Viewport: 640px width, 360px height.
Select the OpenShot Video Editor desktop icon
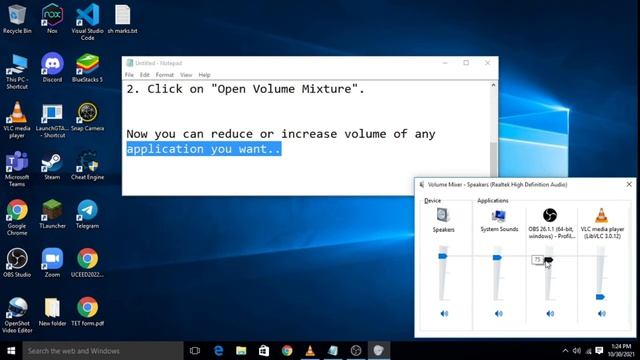17,315
